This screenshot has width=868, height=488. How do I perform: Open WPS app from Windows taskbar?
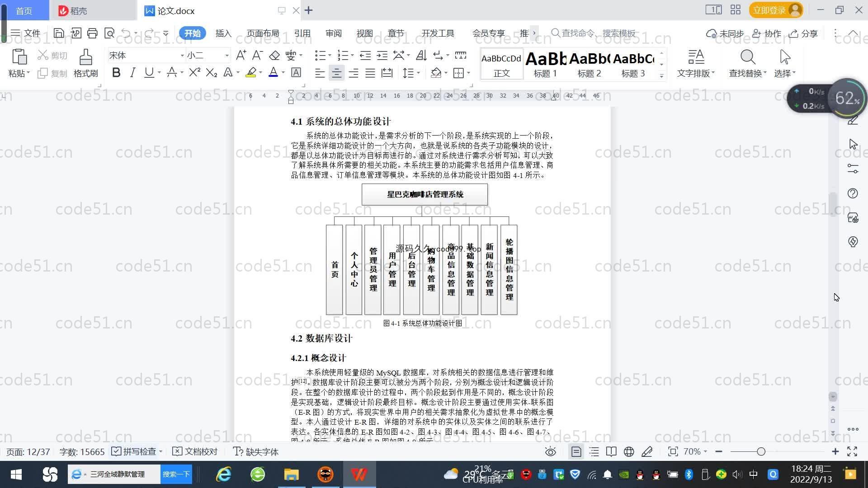point(359,474)
